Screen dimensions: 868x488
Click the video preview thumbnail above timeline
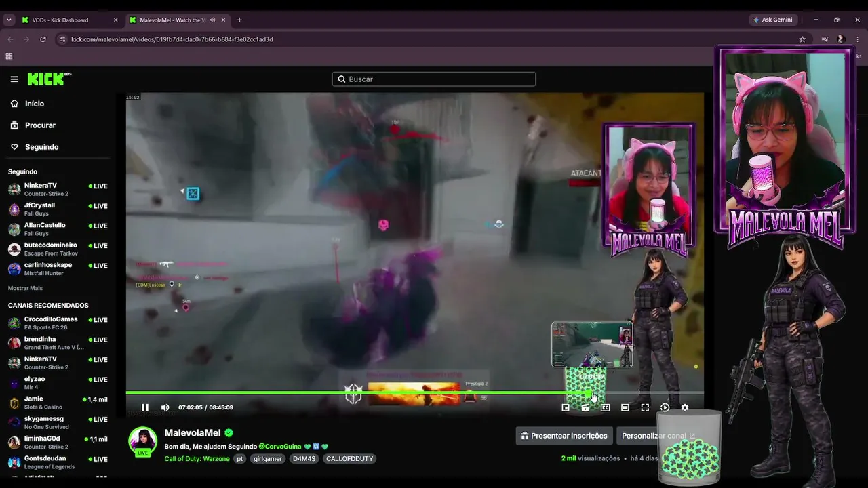click(x=592, y=344)
